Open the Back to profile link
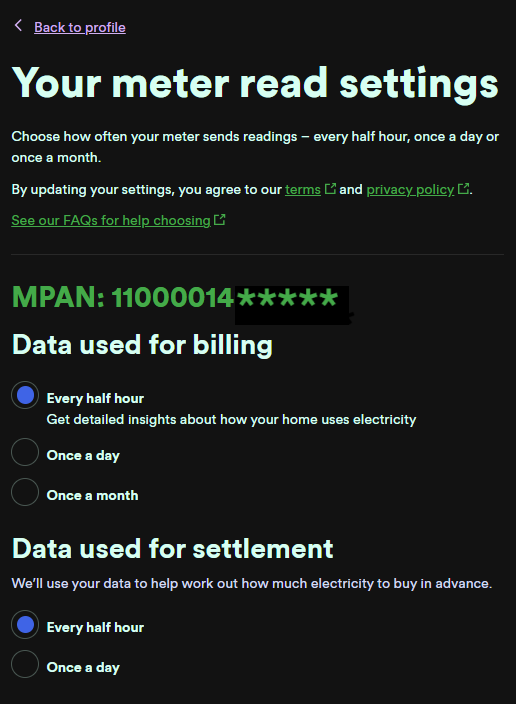The height and width of the screenshot is (704, 516). 80,27
